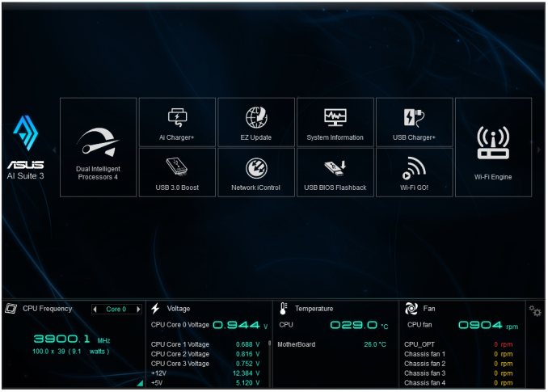Image resolution: width=548 pixels, height=392 pixels.
Task: Click the Chassis fan 3 row
Action: (458, 373)
